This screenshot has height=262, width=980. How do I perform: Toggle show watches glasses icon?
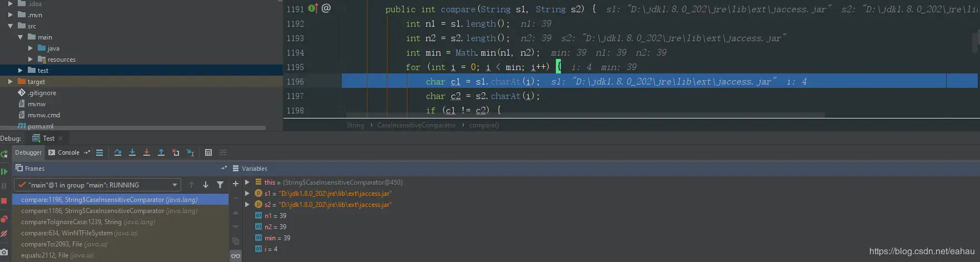click(236, 256)
